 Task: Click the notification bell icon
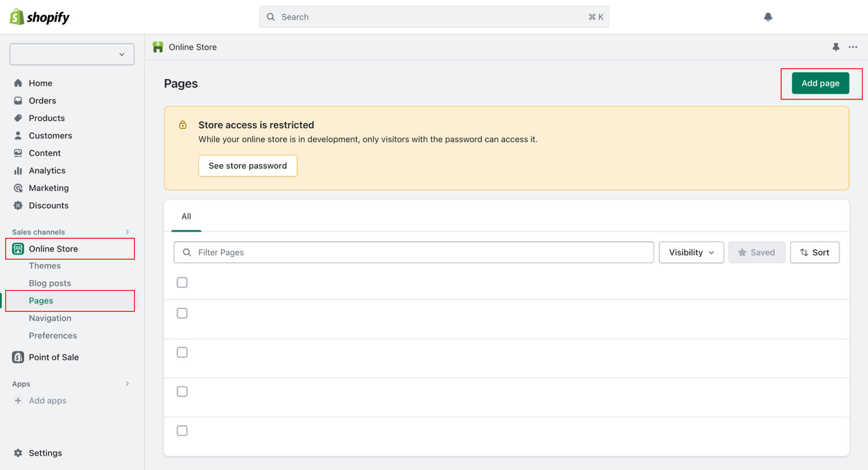768,17
